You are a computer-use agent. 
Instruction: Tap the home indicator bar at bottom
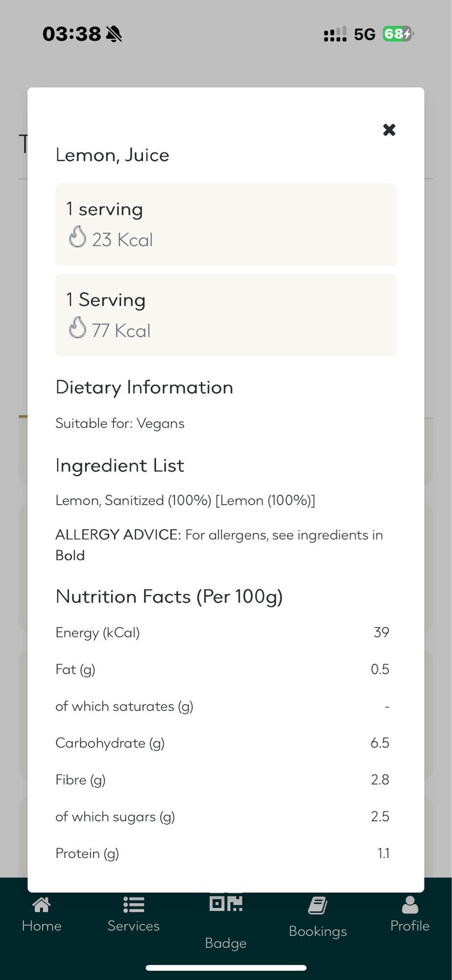point(226,968)
